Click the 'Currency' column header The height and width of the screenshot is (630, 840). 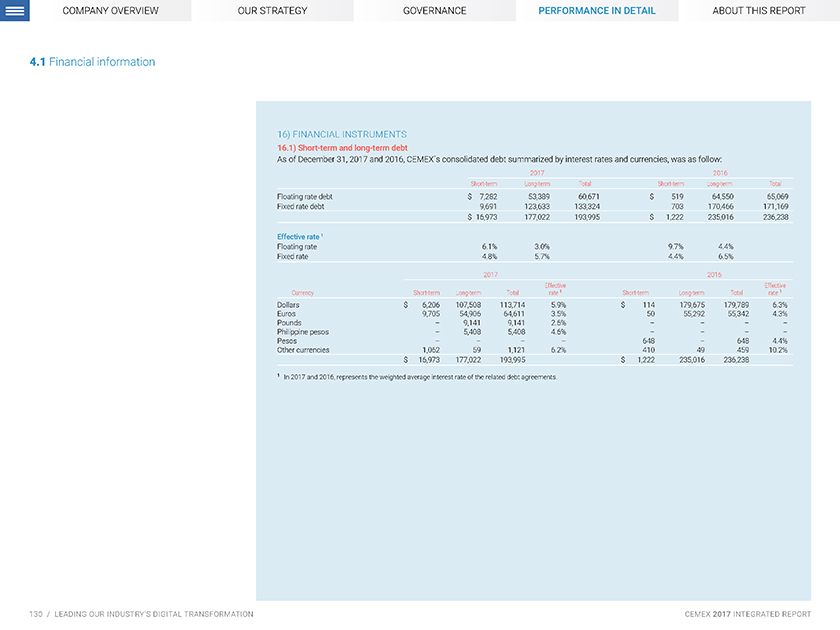[x=303, y=292]
